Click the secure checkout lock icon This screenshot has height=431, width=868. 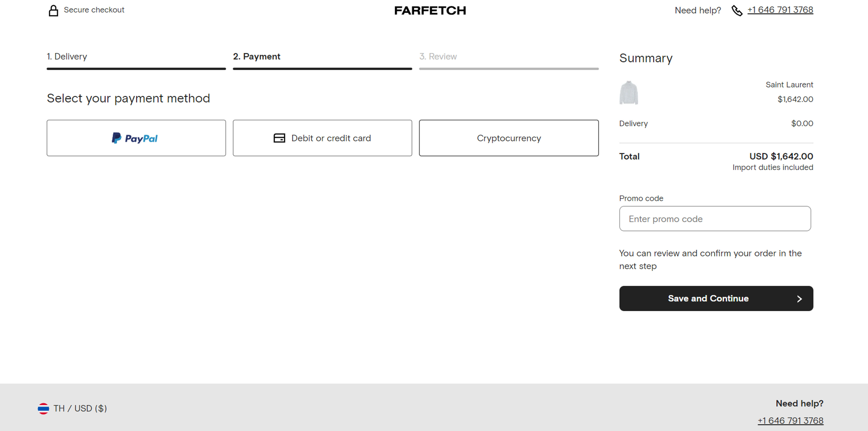click(x=53, y=10)
